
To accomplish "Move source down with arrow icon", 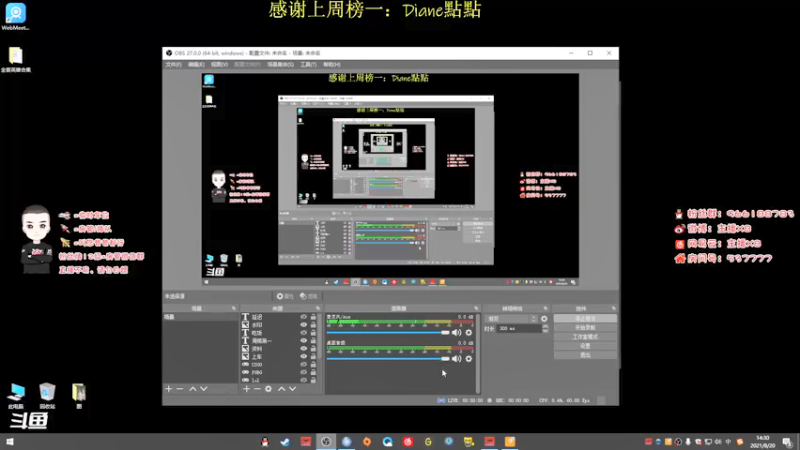I will (292, 389).
